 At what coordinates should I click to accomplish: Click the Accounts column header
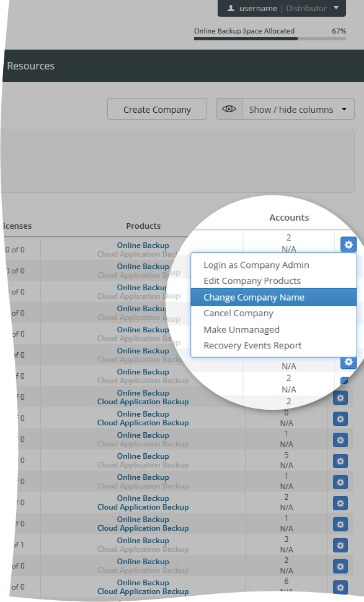point(289,218)
